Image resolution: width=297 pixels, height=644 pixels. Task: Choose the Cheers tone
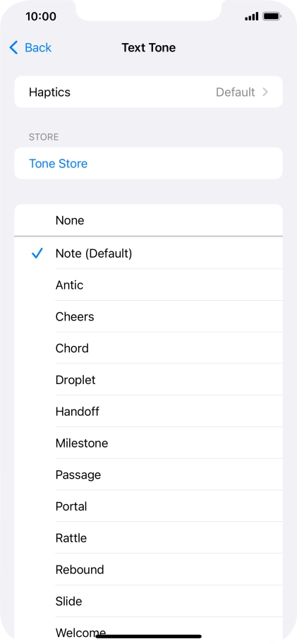[148, 316]
